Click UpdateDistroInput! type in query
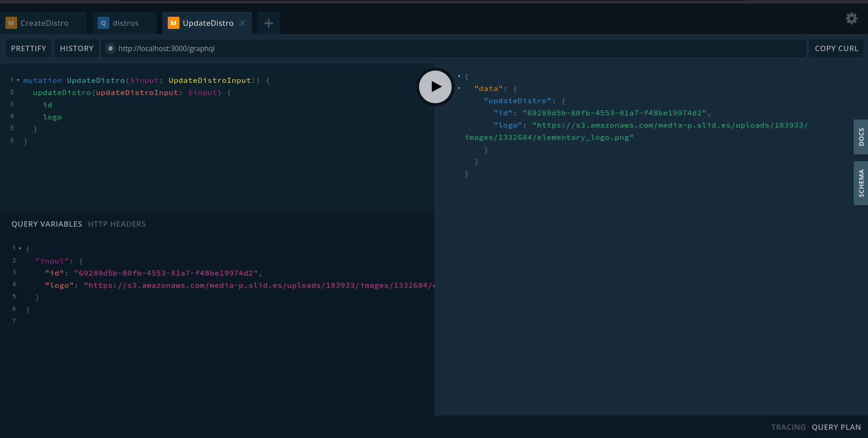 [212, 81]
